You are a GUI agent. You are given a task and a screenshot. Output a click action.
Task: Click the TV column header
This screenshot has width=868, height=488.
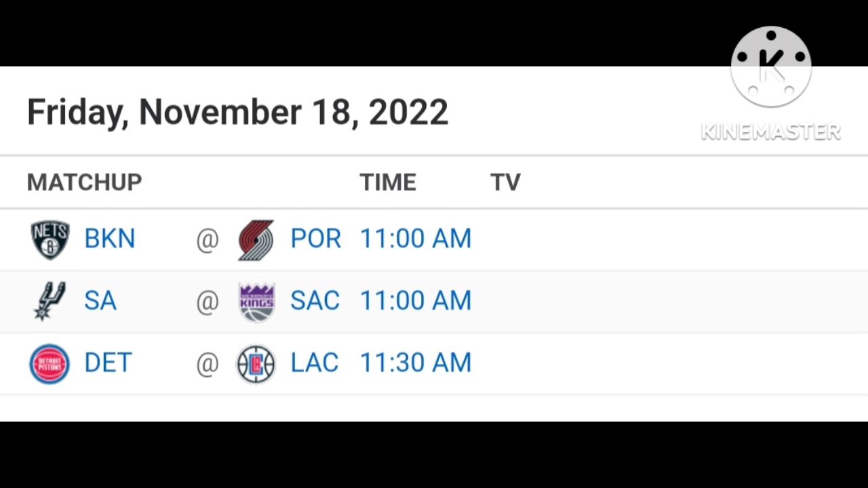pyautogui.click(x=505, y=182)
